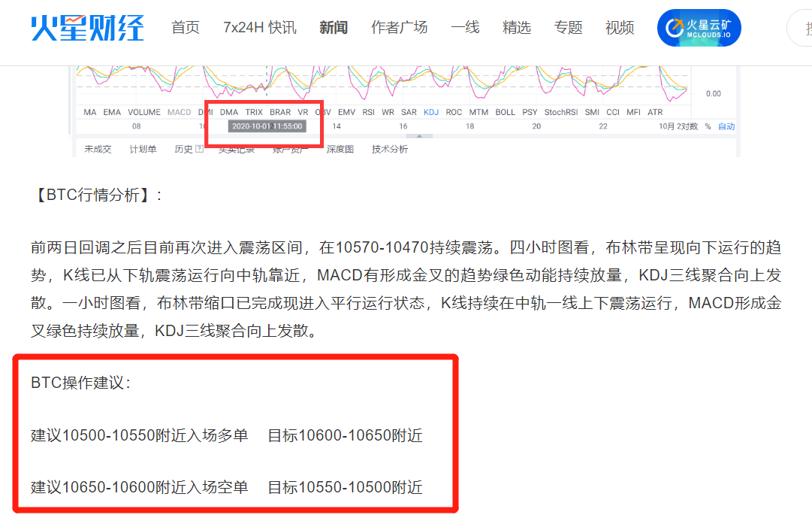Enable the StochRSI indicator
Viewport: 812px width, 521px height.
(561, 111)
